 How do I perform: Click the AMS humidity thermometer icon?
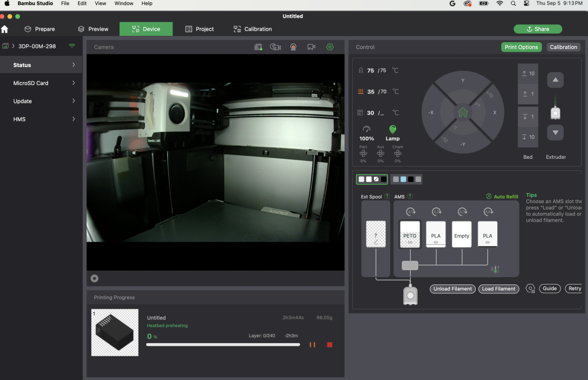(x=495, y=269)
